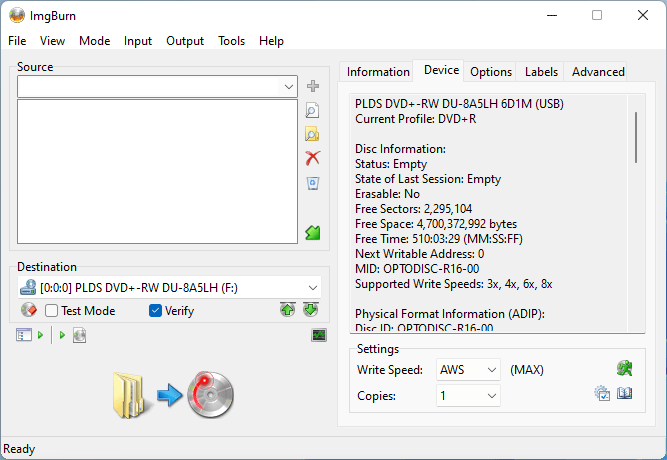Click 'MID: OPTODISC-R16-00' text line

click(417, 269)
